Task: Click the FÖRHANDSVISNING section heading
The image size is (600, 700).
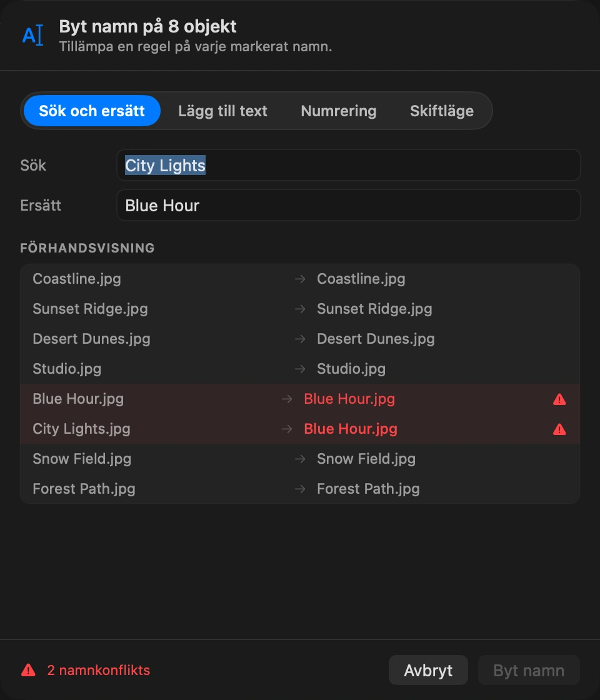Action: tap(87, 248)
